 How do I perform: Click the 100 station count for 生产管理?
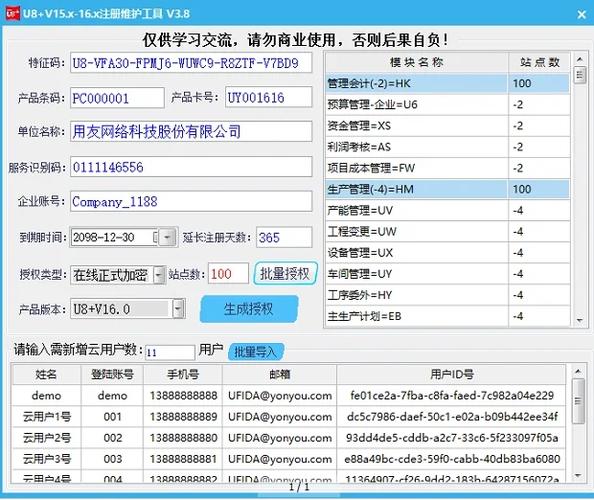point(539,189)
